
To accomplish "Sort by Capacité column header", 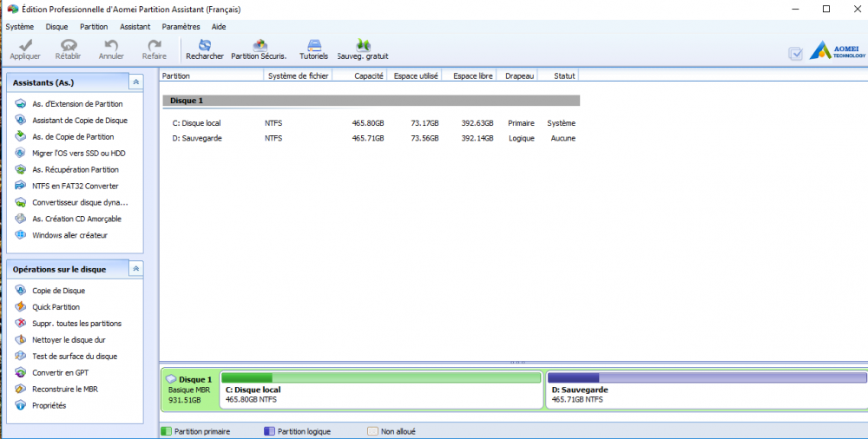I will pyautogui.click(x=360, y=75).
